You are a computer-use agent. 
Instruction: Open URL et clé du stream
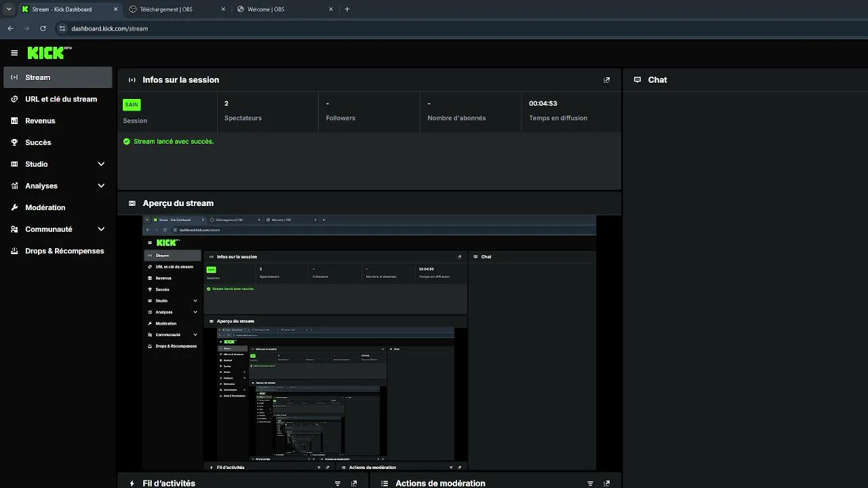tap(58, 99)
